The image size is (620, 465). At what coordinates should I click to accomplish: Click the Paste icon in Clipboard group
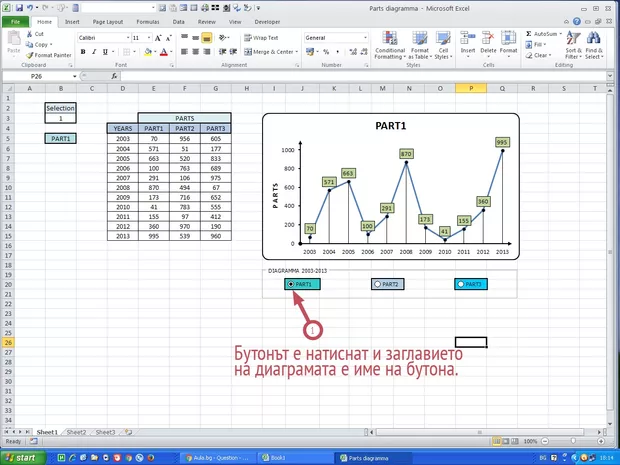13,43
